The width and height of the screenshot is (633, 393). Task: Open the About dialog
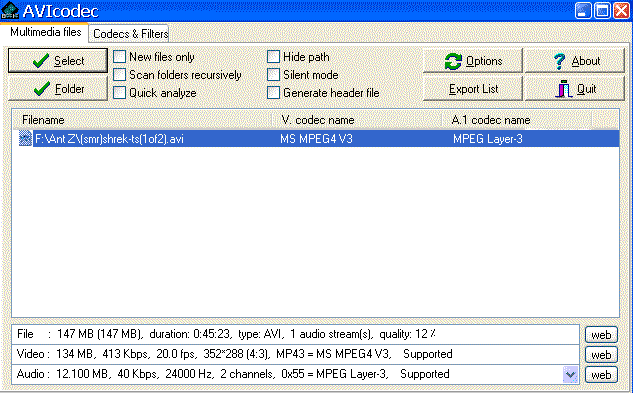click(575, 61)
